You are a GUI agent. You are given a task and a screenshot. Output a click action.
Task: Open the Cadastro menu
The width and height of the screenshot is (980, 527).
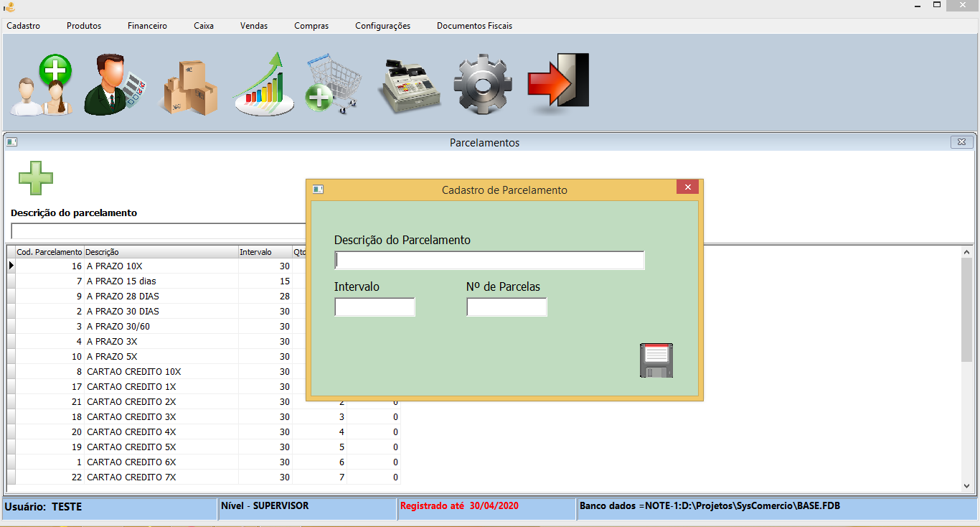pyautogui.click(x=24, y=25)
